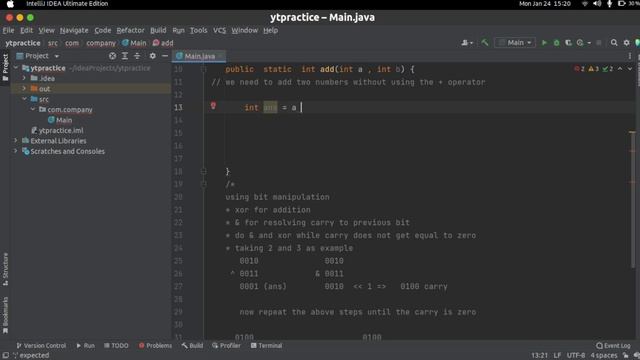Viewport: 640px width, 360px height.
Task: Collapse the ytpractice root node
Action: click(16, 68)
